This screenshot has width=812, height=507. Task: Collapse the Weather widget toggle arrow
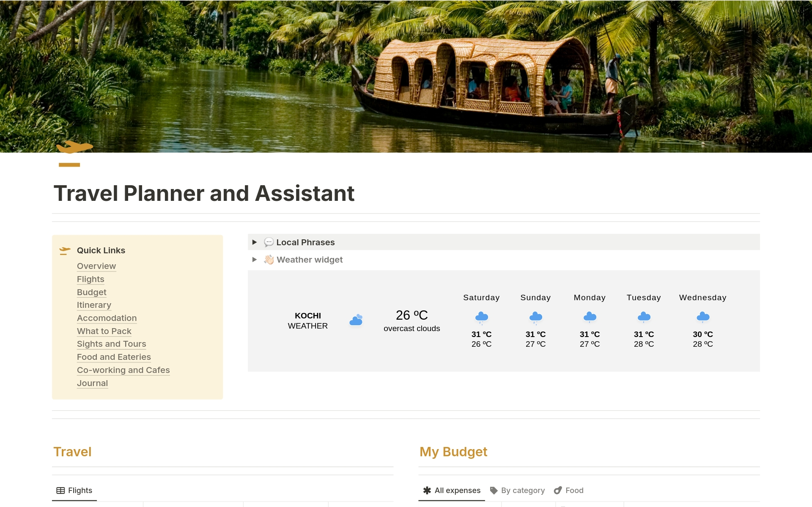(x=255, y=260)
